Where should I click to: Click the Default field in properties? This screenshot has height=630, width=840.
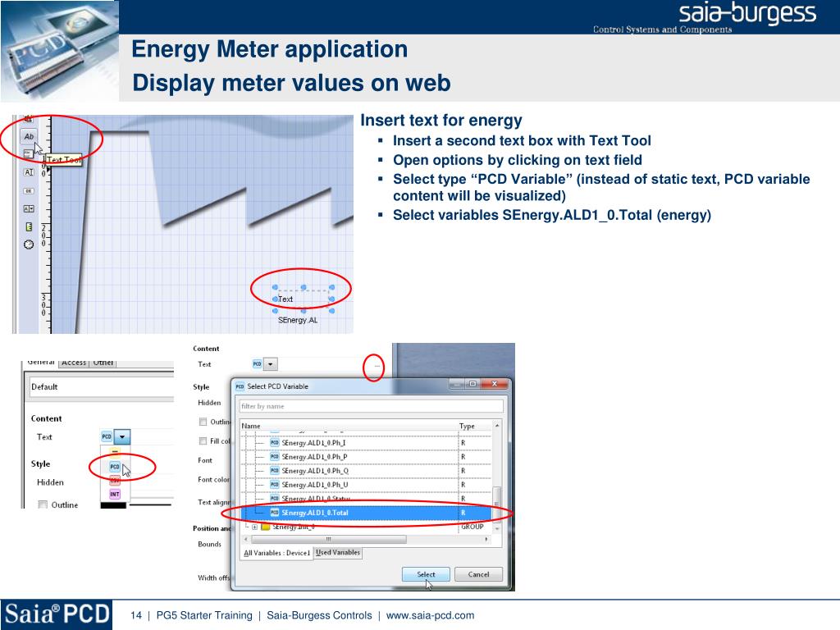102,387
